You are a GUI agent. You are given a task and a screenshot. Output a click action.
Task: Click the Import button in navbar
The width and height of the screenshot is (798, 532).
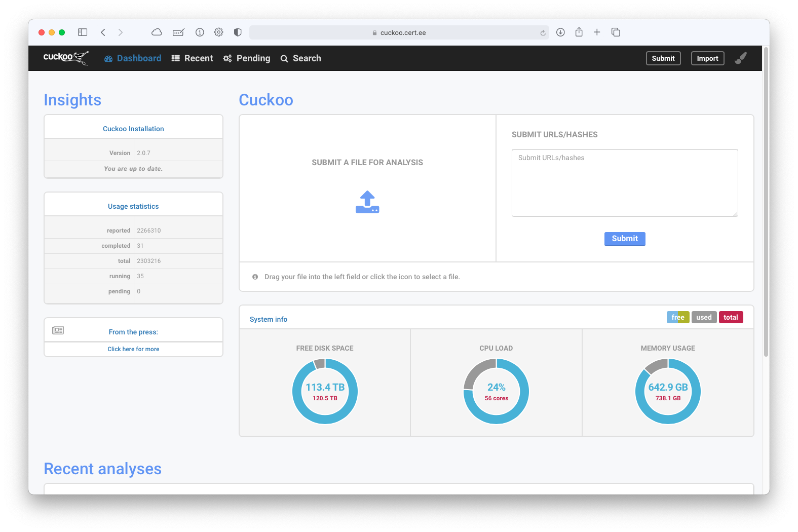click(x=707, y=58)
